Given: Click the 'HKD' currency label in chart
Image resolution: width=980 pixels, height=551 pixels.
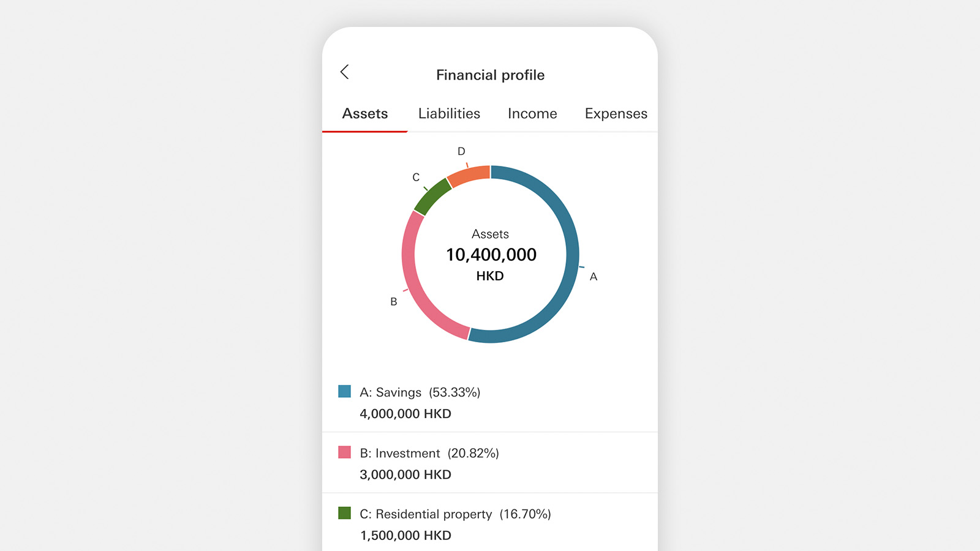Looking at the screenshot, I should [490, 276].
